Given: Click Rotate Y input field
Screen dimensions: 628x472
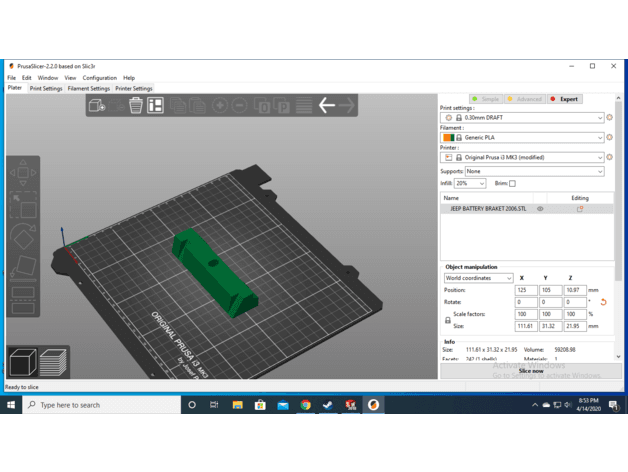Looking at the screenshot, I should [550, 302].
